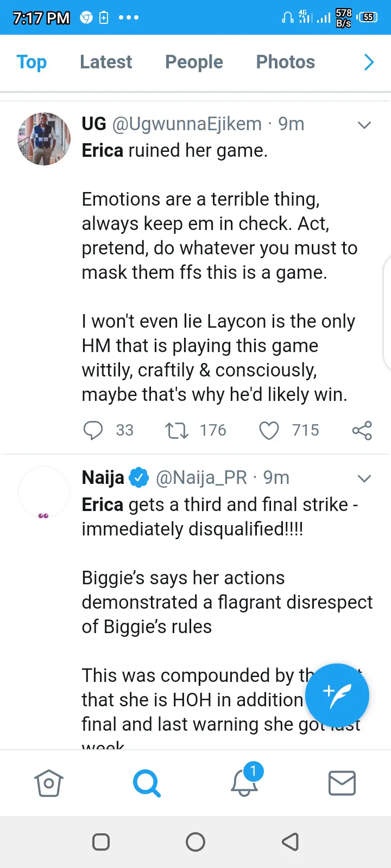
Task: Select the Photos tab
Action: [285, 62]
